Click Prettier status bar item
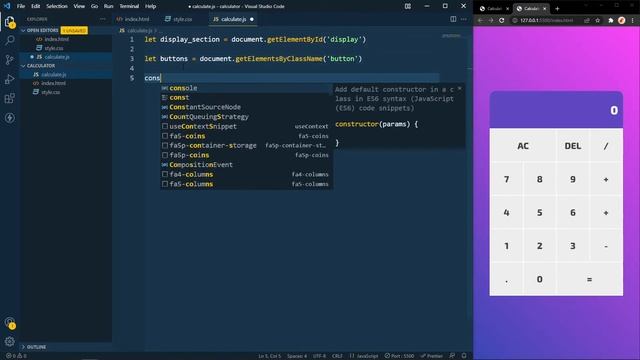 click(432, 356)
